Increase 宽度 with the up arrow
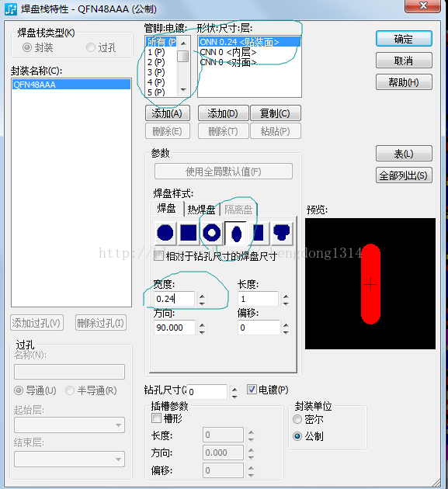448x489 pixels. click(202, 297)
